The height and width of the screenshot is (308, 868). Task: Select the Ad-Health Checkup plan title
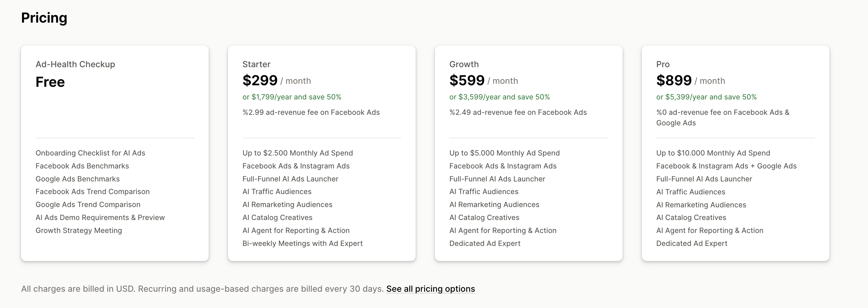(x=75, y=64)
